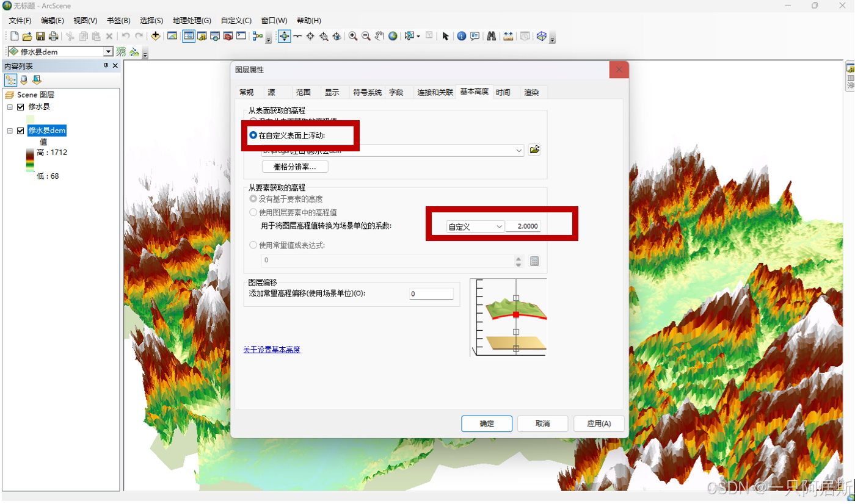Open 自定义(C) menu
Viewport: 855px width, 504px height.
(x=236, y=21)
